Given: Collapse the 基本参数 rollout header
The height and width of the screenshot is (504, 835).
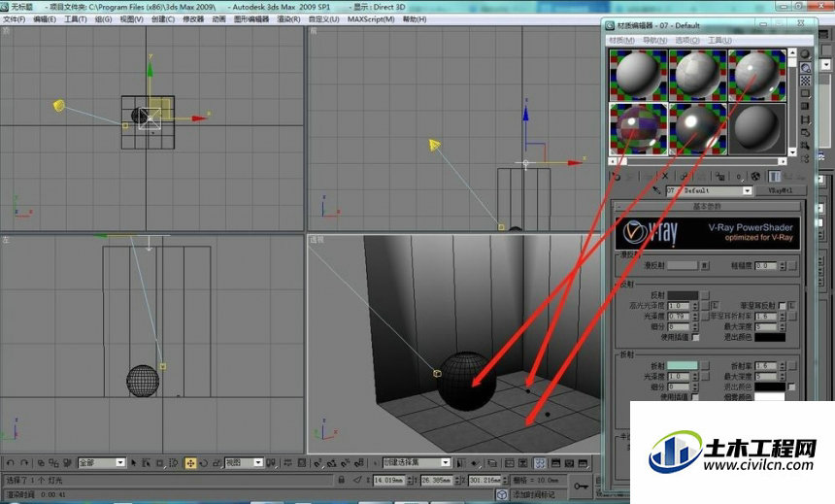Looking at the screenshot, I should (707, 206).
